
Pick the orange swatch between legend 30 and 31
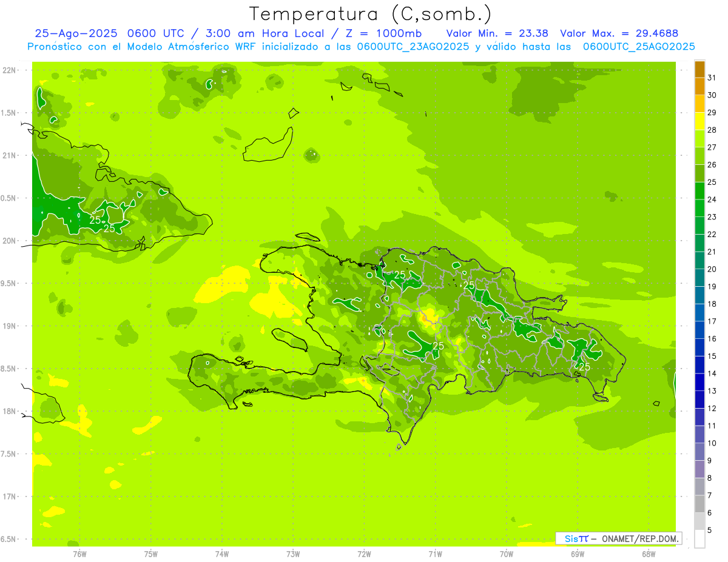click(x=699, y=86)
